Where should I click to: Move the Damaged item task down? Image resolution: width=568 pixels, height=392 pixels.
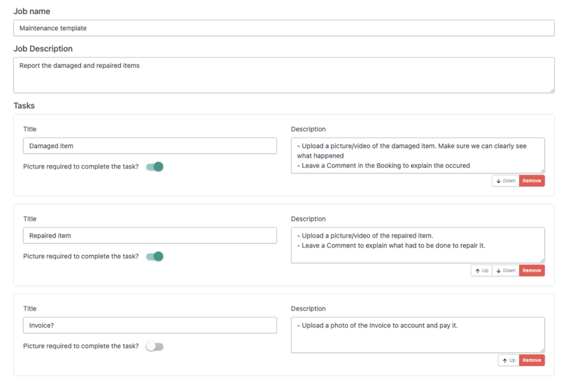pyautogui.click(x=506, y=181)
